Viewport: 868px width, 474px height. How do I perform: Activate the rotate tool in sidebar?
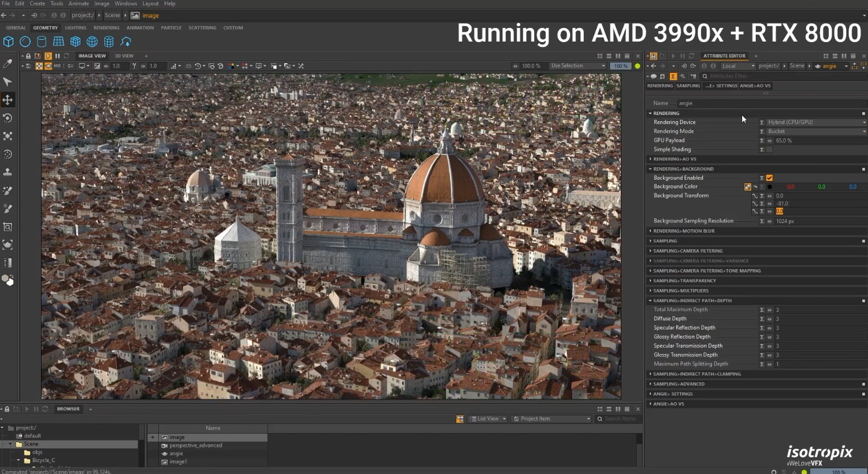(x=7, y=118)
